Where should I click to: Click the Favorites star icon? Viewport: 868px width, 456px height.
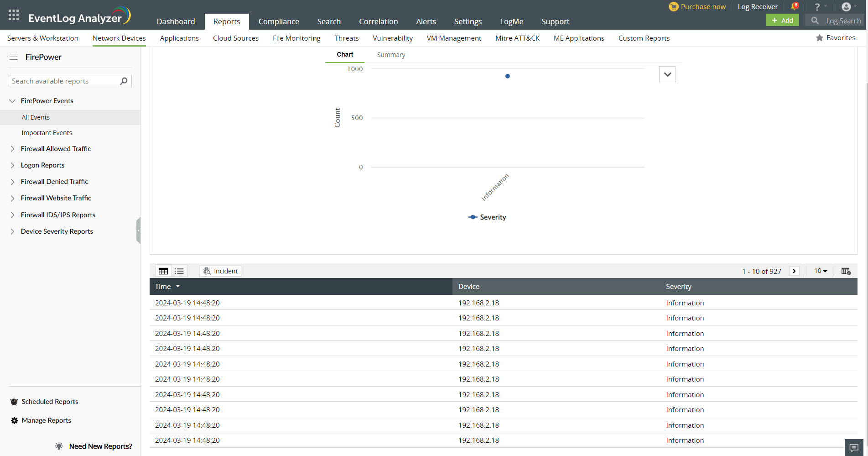[x=820, y=38]
